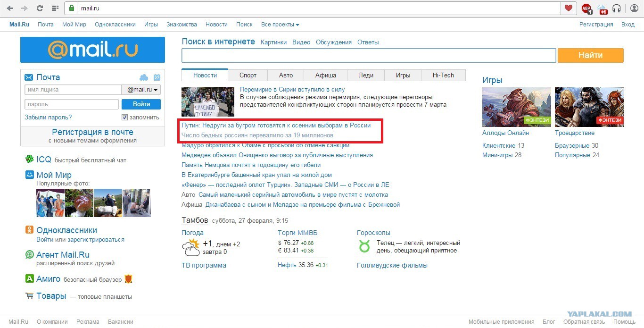Toggle the запомнить checkbox
This screenshot has height=328, width=644.
pos(125,117)
